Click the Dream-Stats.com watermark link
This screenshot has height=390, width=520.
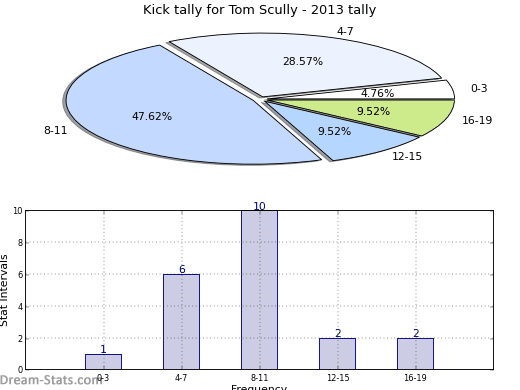click(50, 380)
